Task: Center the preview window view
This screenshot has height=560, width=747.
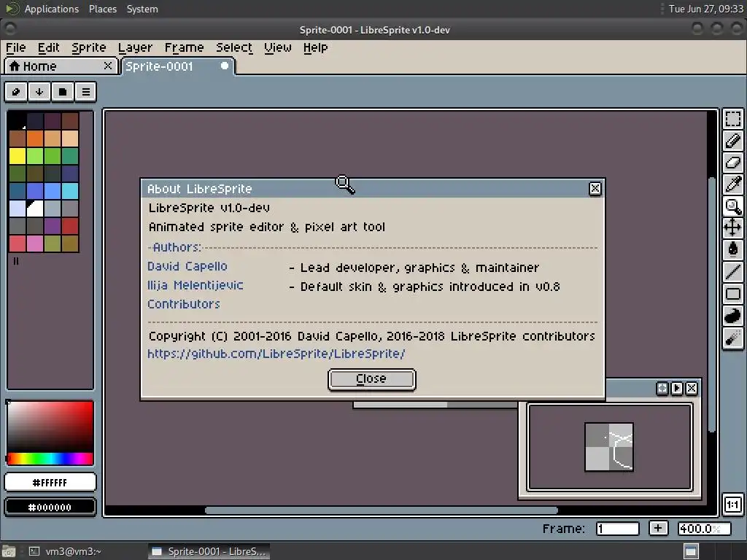Action: [x=662, y=388]
